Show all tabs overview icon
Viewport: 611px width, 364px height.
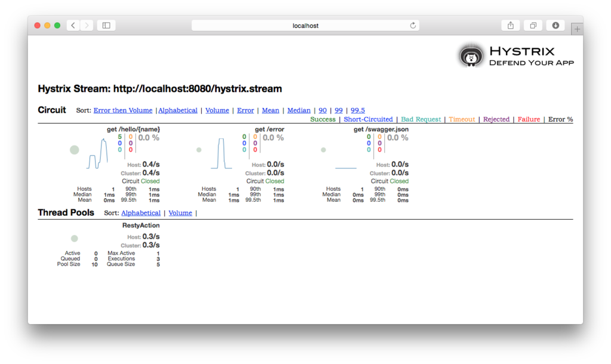(533, 25)
